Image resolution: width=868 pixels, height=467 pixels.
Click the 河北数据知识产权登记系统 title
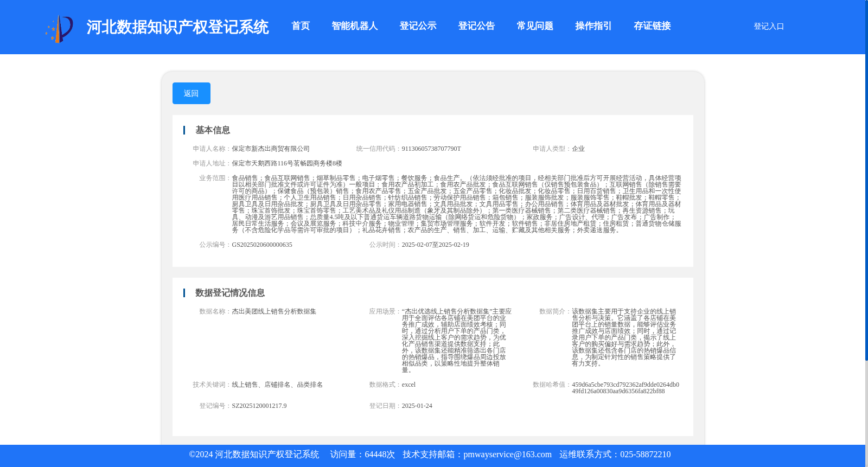click(x=177, y=27)
